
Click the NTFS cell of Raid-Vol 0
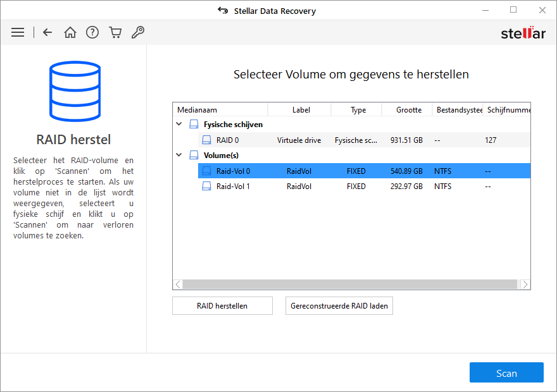tap(442, 171)
